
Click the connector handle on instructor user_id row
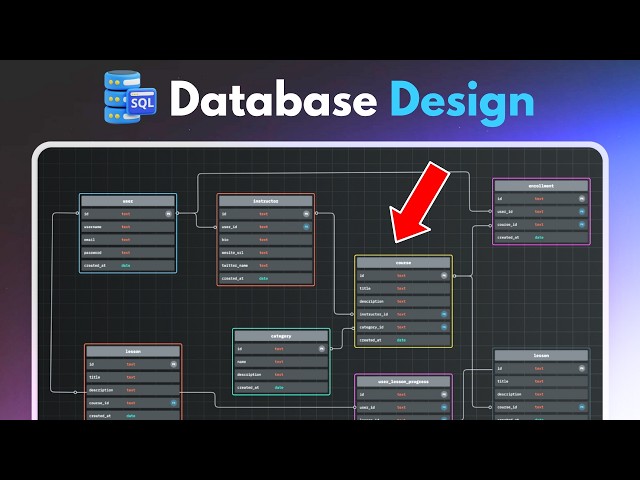coord(216,227)
